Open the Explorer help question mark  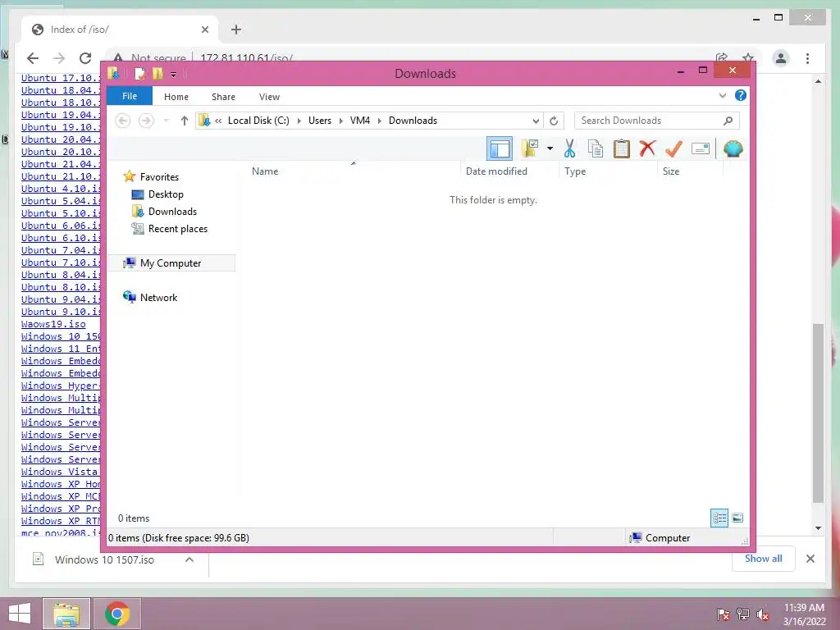tap(741, 95)
